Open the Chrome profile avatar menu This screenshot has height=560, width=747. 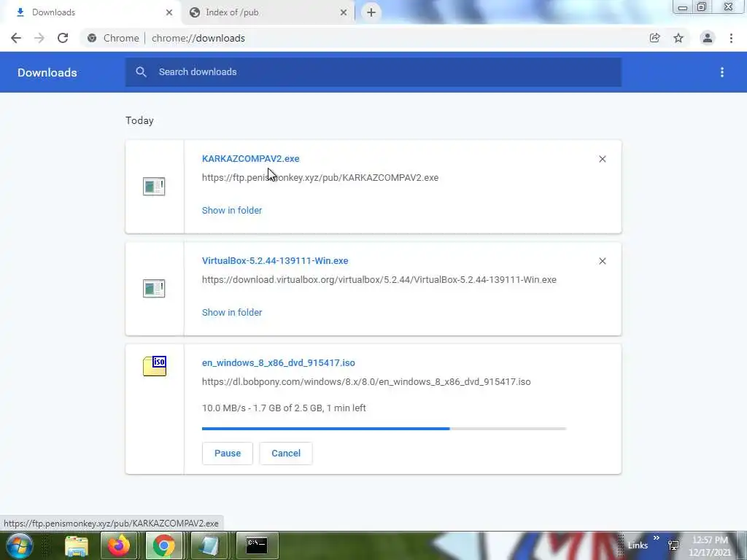(x=708, y=38)
